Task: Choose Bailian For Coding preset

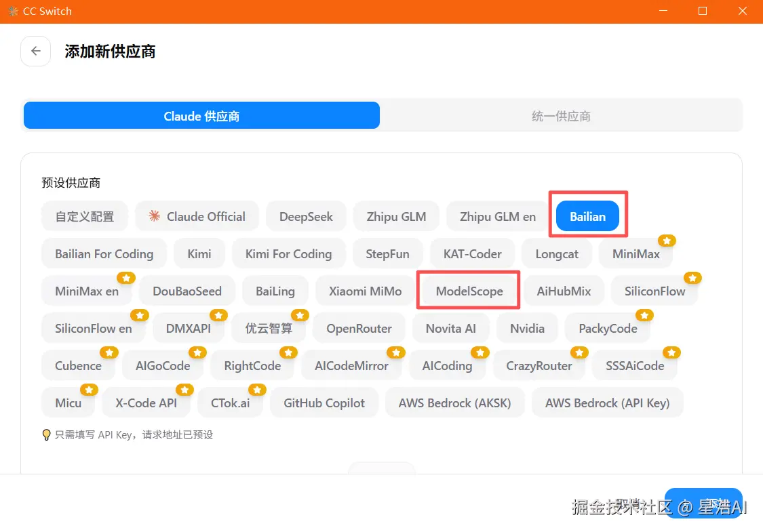Action: click(104, 254)
